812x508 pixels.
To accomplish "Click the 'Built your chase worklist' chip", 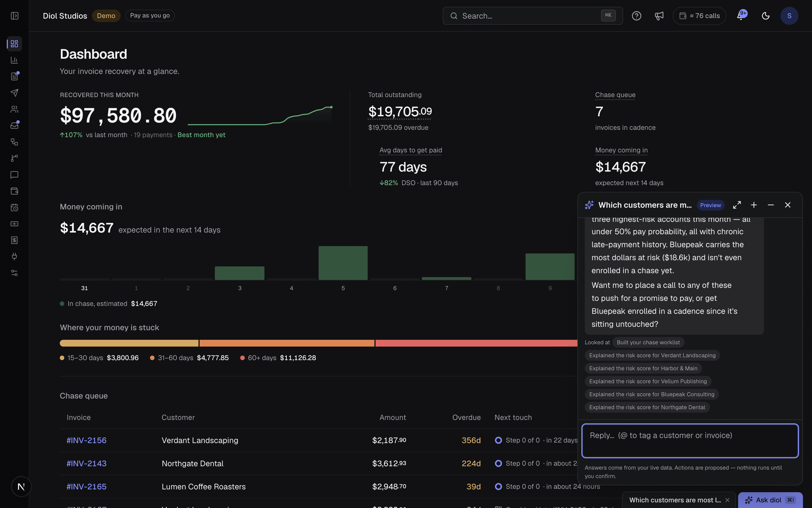I will click(648, 342).
